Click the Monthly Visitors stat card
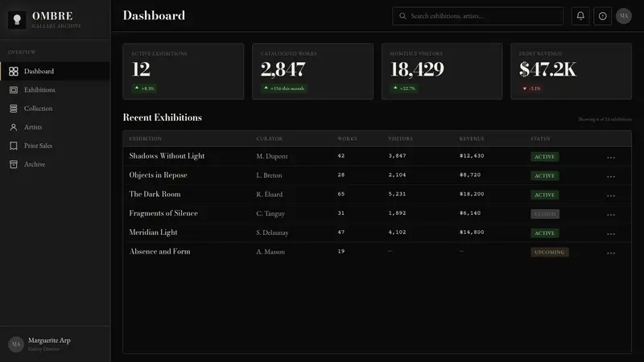The width and height of the screenshot is (644, 362). pyautogui.click(x=442, y=72)
